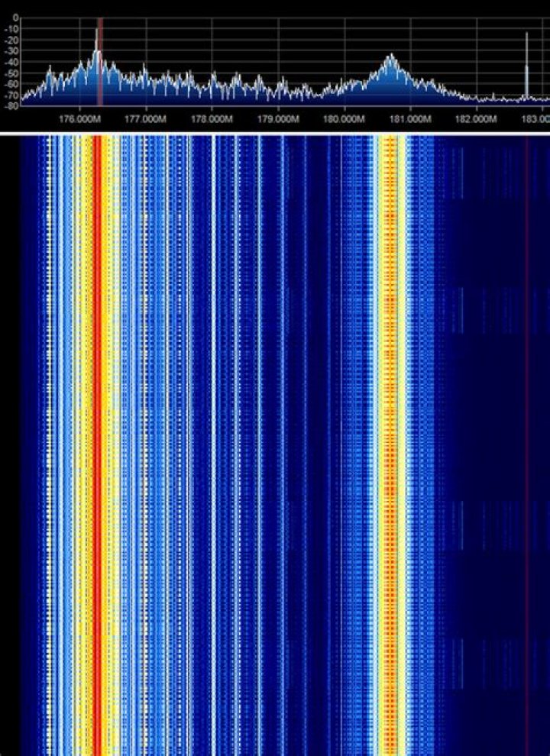Click the red waterfall band on the left

(97, 443)
